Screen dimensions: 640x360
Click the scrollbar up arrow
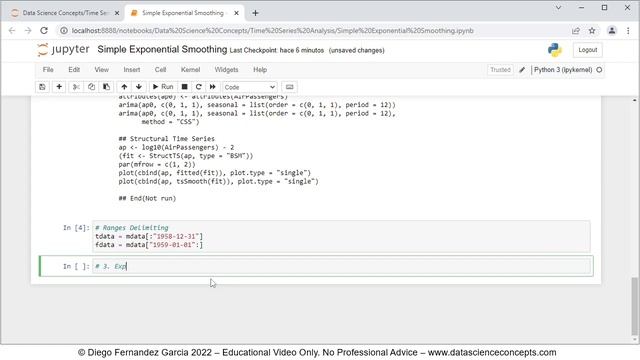pyautogui.click(x=634, y=100)
